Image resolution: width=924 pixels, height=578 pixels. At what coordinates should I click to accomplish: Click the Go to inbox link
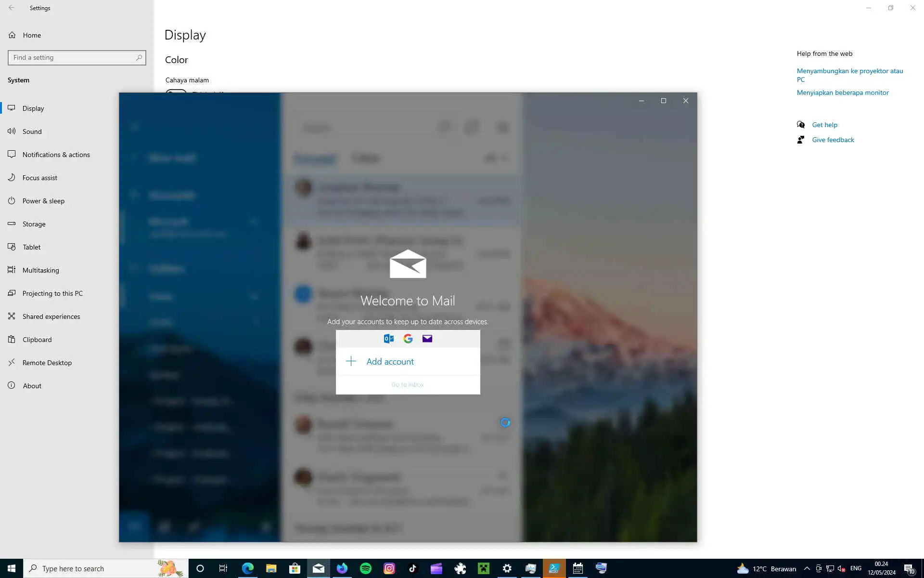(408, 384)
